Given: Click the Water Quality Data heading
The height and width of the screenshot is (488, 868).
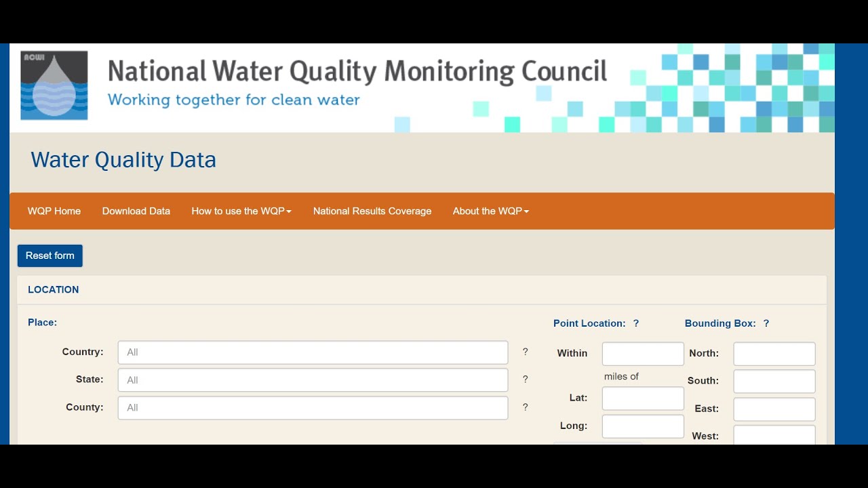Looking at the screenshot, I should [x=123, y=160].
